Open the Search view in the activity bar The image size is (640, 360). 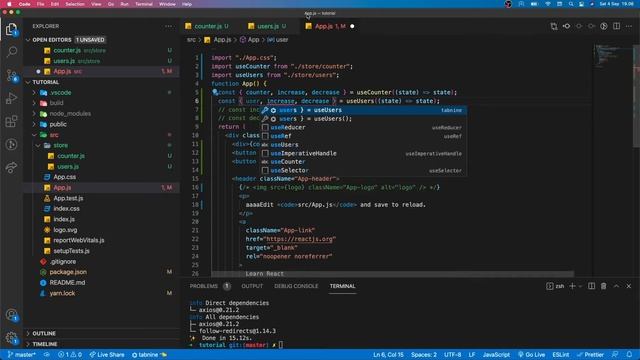coord(11,51)
